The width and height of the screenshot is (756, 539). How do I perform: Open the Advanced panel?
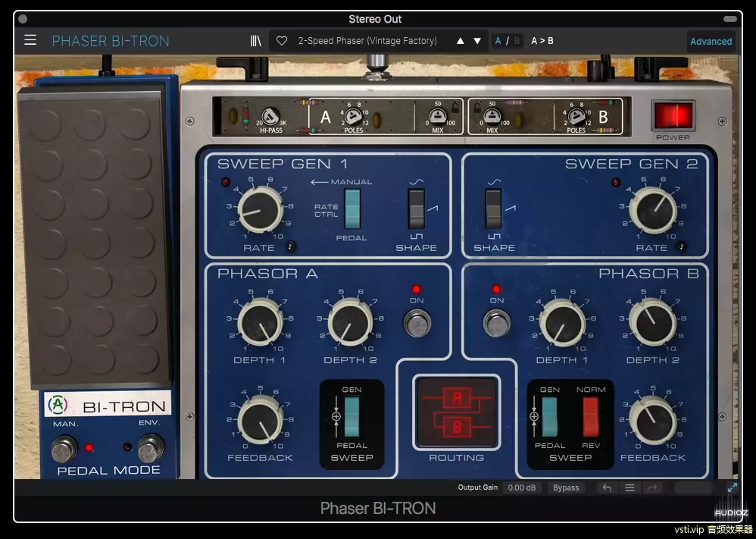pos(711,42)
